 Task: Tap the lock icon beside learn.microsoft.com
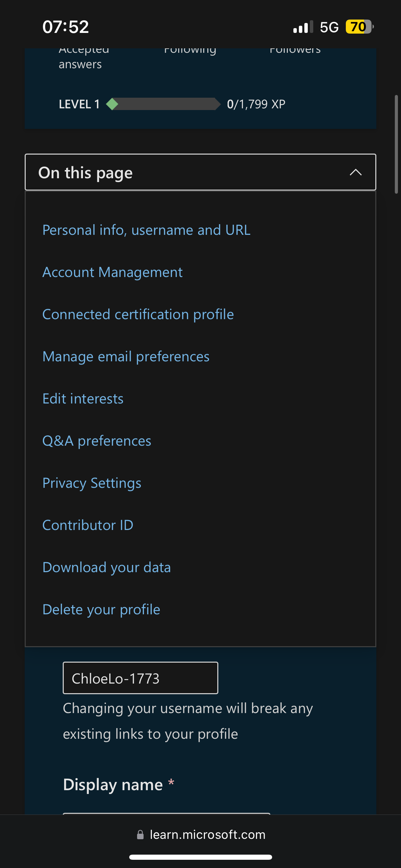140,835
